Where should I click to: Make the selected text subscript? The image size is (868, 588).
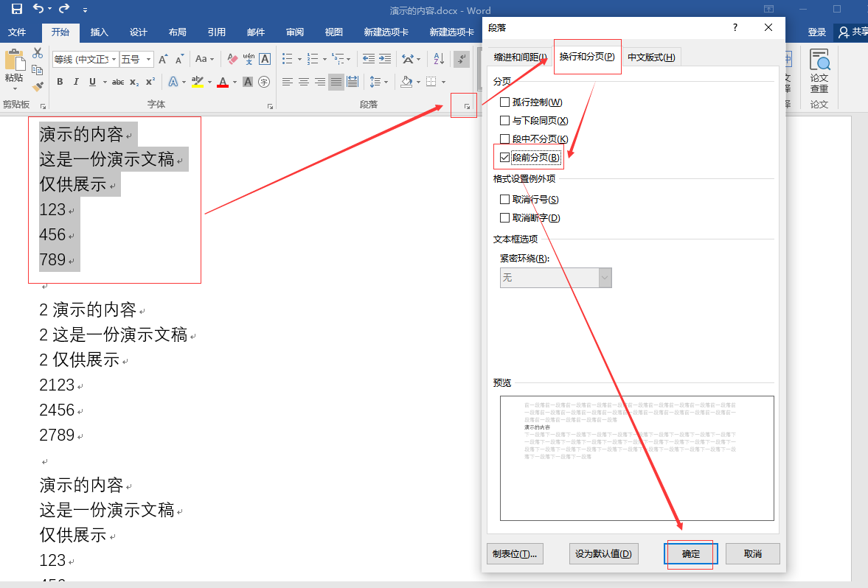point(134,82)
